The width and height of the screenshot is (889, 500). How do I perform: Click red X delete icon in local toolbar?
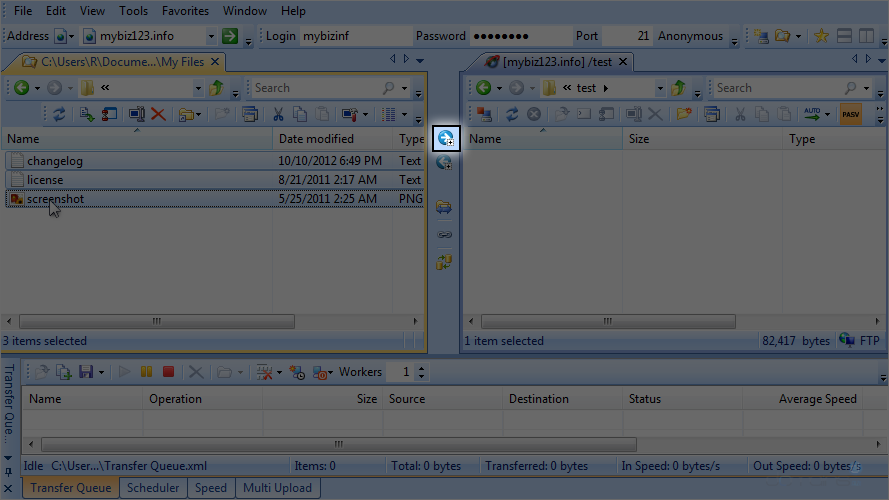click(x=158, y=115)
